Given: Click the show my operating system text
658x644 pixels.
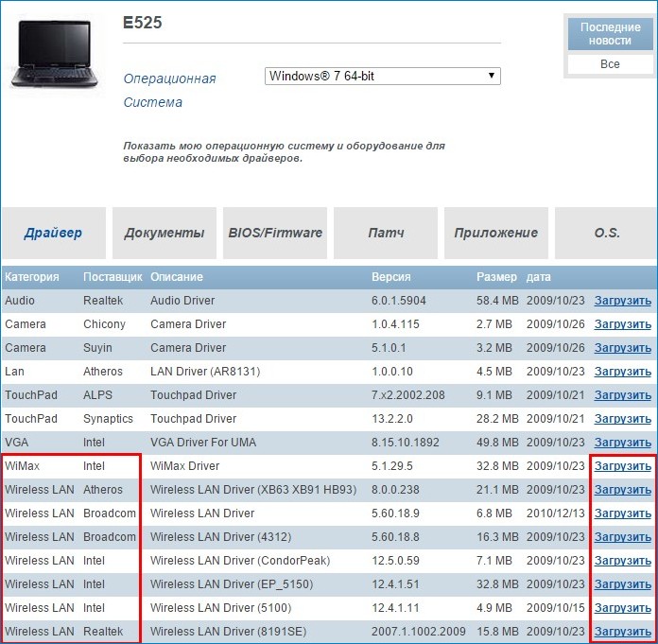Looking at the screenshot, I should click(x=284, y=152).
